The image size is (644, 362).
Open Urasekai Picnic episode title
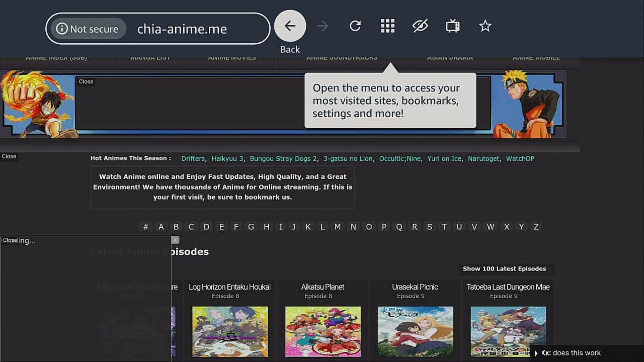coord(415,287)
